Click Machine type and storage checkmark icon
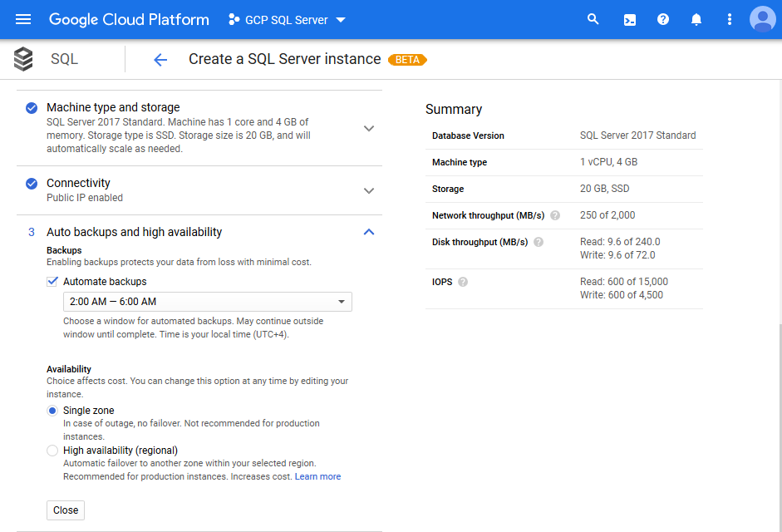This screenshot has height=532, width=782. click(x=32, y=108)
